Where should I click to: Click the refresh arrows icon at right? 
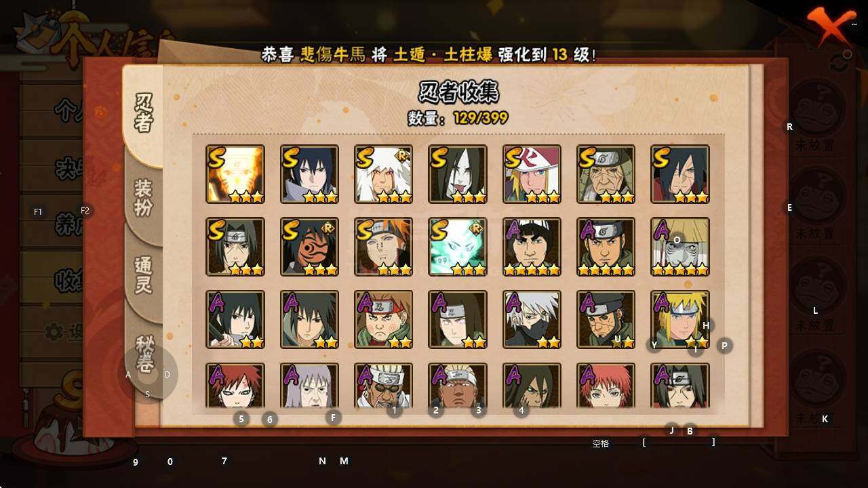coord(839,63)
